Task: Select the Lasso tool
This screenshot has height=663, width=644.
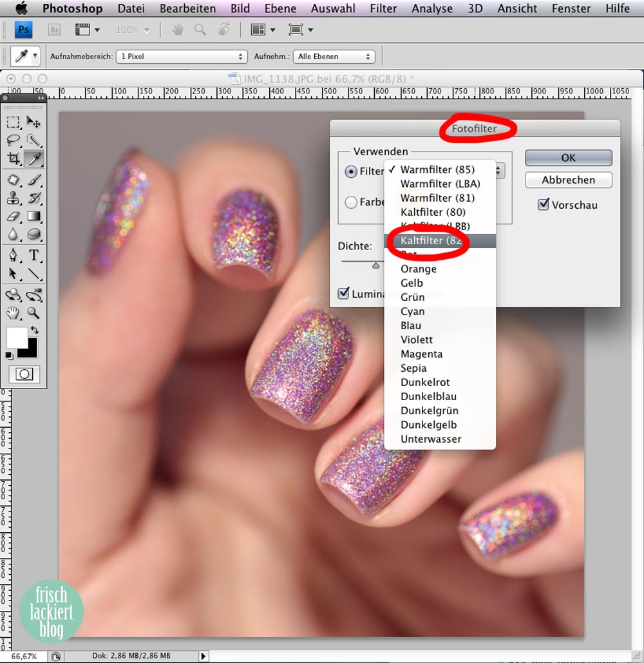Action: 13,140
